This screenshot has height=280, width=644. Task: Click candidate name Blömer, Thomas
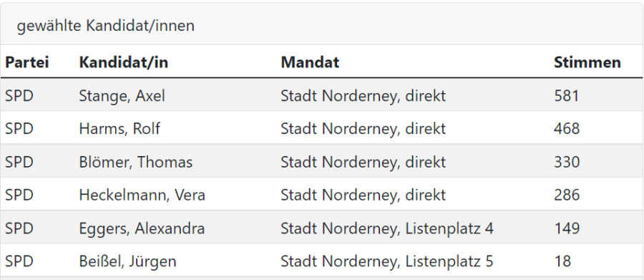coord(135,162)
